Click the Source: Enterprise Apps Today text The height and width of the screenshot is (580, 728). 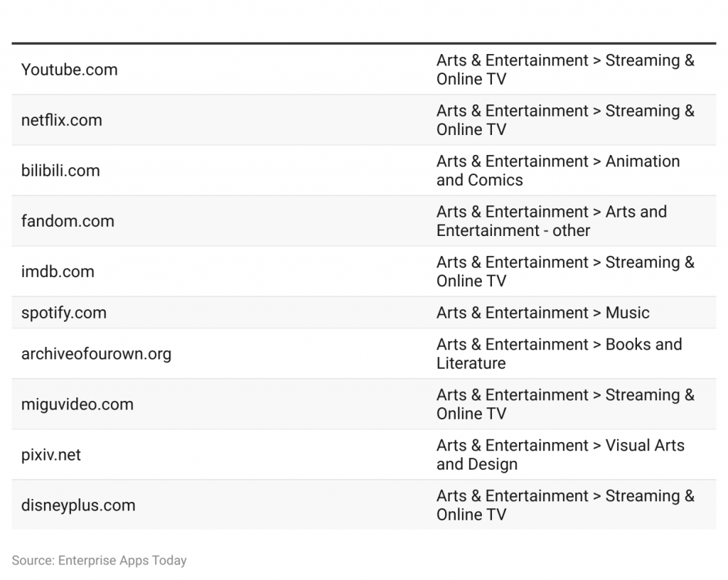click(x=100, y=561)
